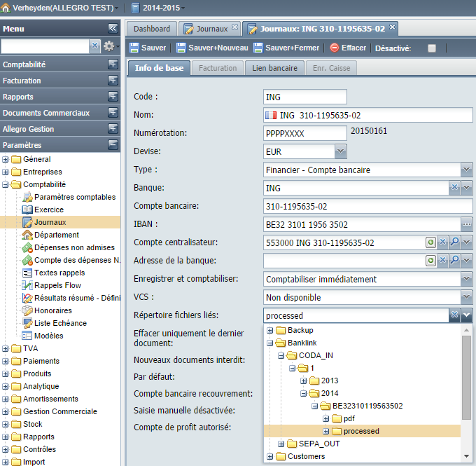Clear the menu search box
This screenshot has width=476, height=466.
(94, 46)
